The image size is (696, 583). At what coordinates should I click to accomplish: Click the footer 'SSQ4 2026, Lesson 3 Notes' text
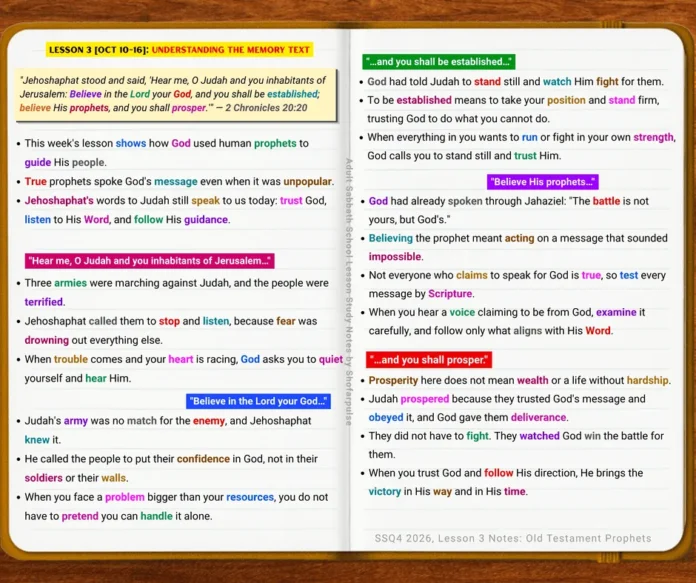pyautogui.click(x=513, y=538)
